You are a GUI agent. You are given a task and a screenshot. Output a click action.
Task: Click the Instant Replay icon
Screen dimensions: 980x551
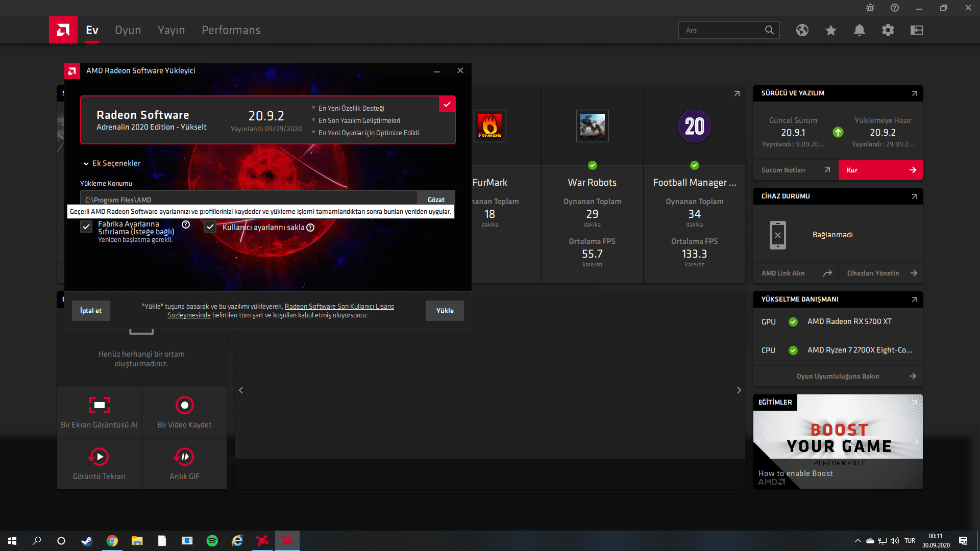coord(100,457)
